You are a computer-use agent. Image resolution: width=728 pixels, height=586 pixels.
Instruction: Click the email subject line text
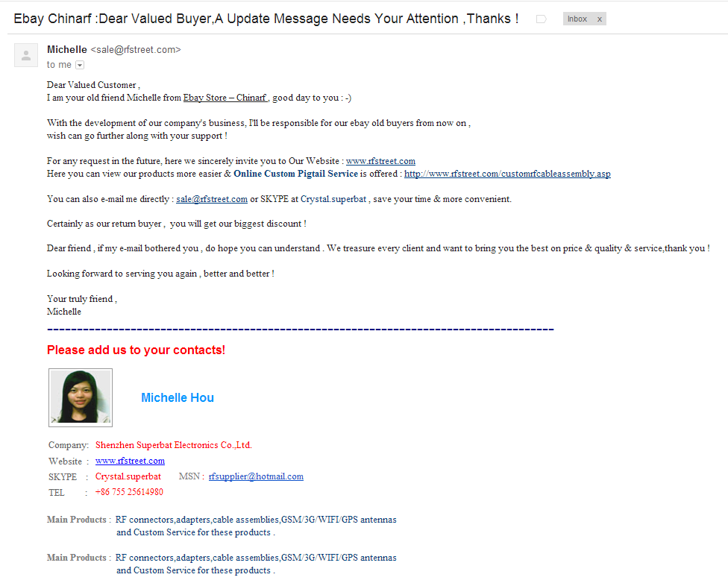(x=266, y=19)
